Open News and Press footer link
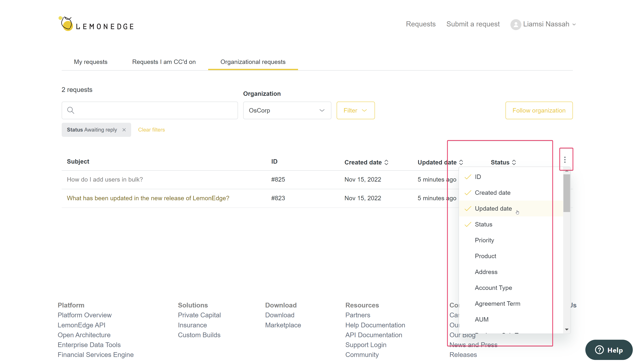Image resolution: width=640 pixels, height=364 pixels. [x=473, y=345]
